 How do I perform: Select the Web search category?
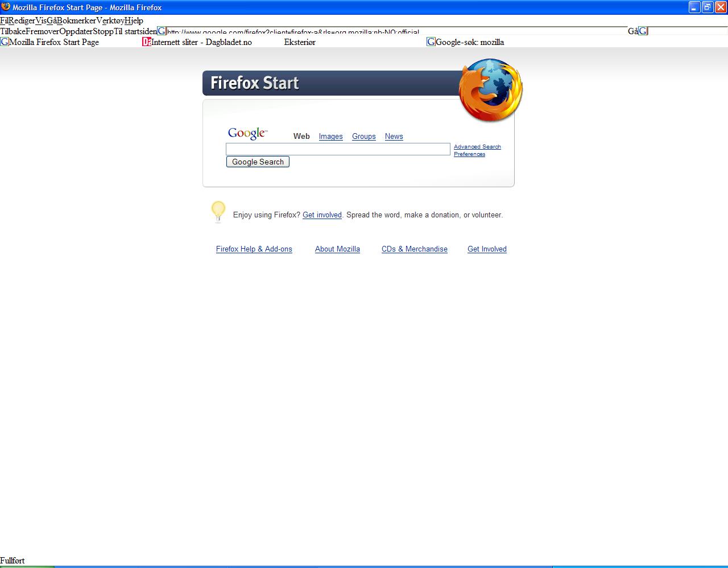click(x=301, y=137)
